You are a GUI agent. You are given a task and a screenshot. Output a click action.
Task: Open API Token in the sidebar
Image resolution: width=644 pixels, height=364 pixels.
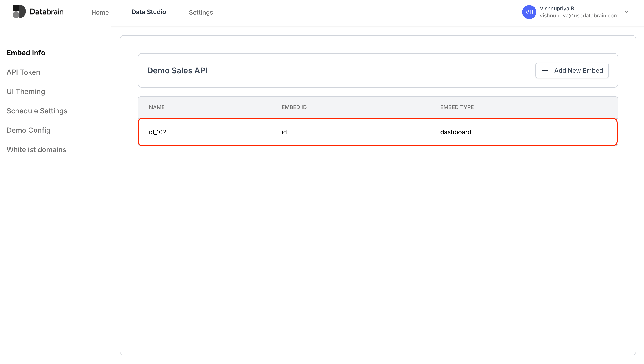click(x=23, y=72)
